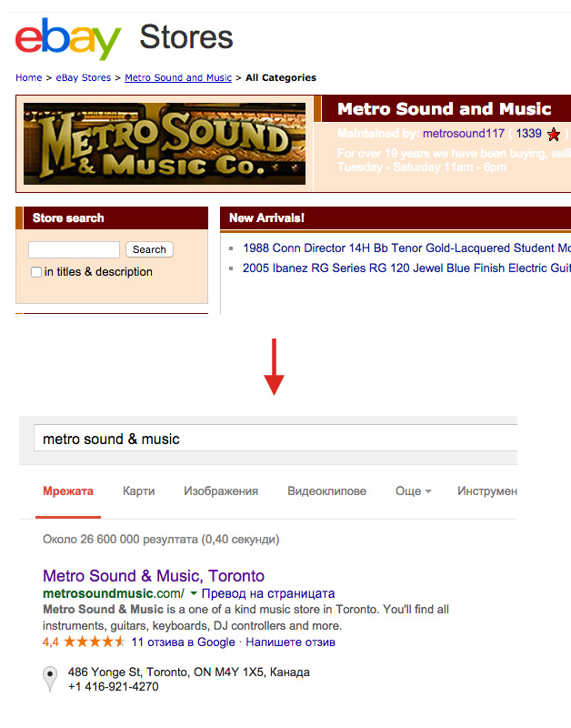The width and height of the screenshot is (571, 728).
Task: Click into the Store search text field
Action: pos(74,249)
